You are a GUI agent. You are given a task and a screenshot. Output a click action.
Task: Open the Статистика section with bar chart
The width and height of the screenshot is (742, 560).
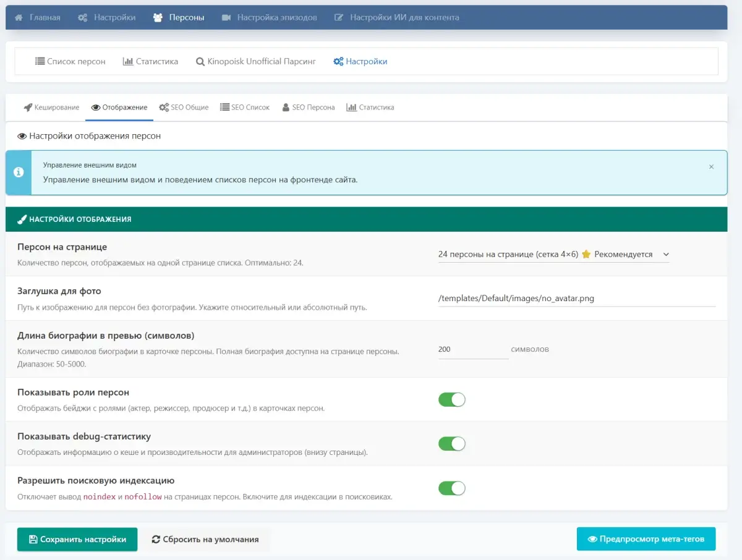point(150,61)
